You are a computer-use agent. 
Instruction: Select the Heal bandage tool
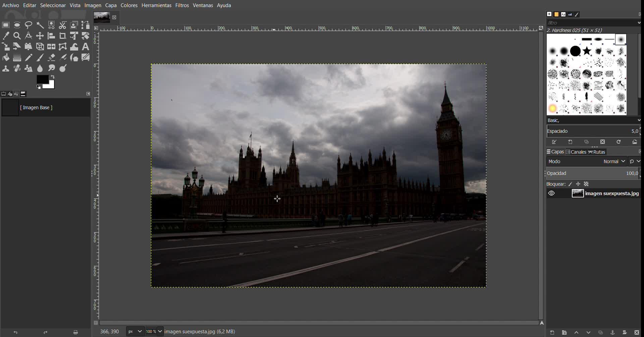(x=17, y=68)
